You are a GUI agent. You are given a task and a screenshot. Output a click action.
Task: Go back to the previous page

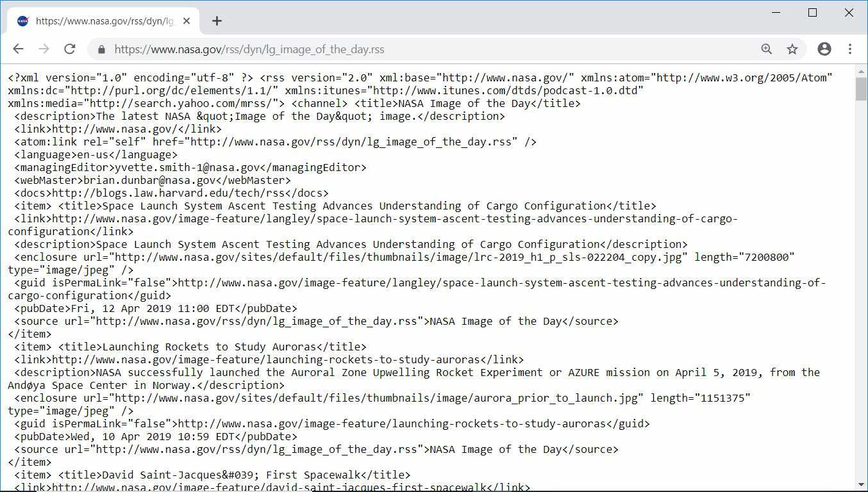tap(18, 49)
